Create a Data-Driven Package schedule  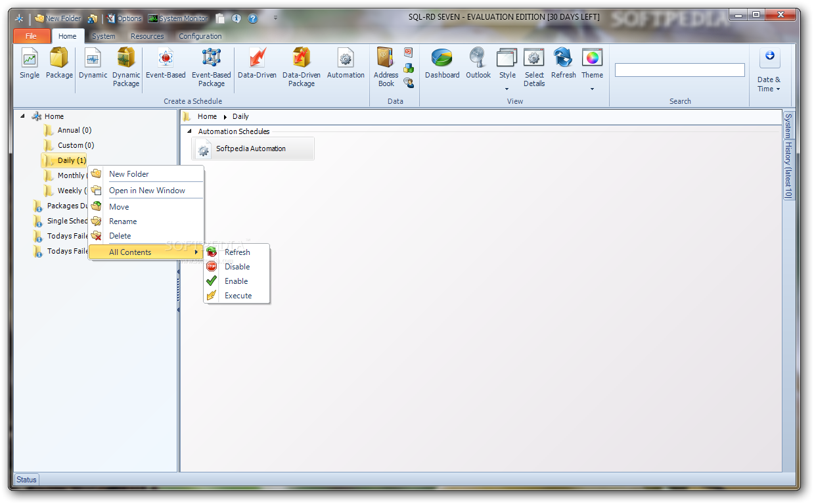(302, 68)
